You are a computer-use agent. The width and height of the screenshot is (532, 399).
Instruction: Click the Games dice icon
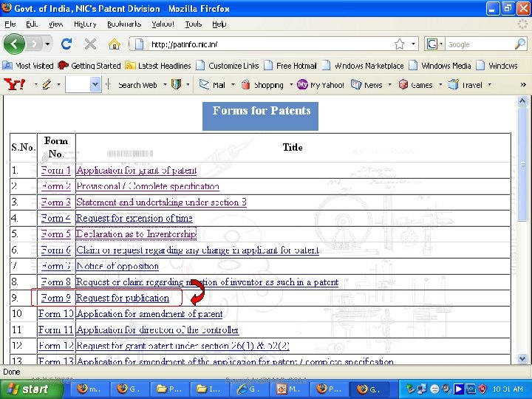[x=403, y=84]
